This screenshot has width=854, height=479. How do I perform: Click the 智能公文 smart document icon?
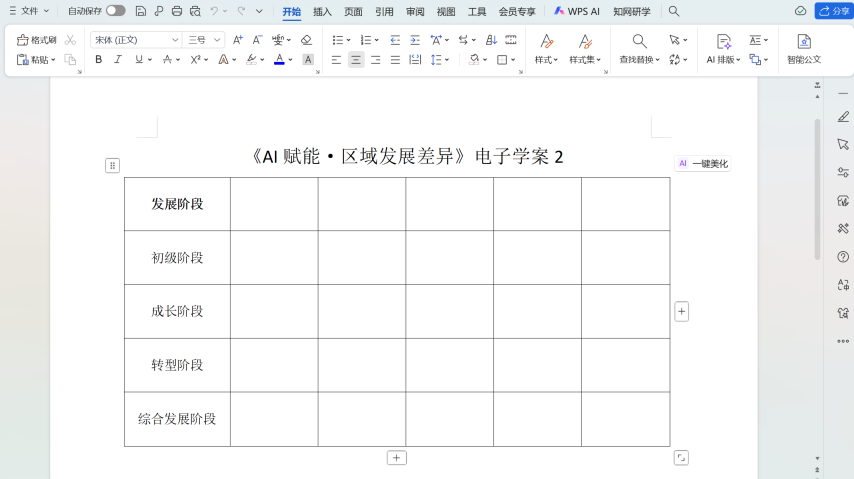(x=803, y=49)
